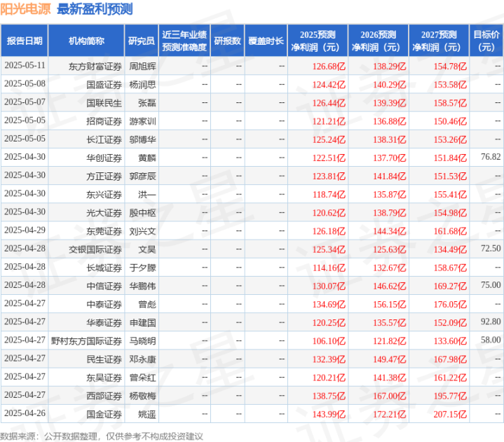This screenshot has width=504, height=442.
Task: Click the 报告日期 column header
Action: pos(25,41)
